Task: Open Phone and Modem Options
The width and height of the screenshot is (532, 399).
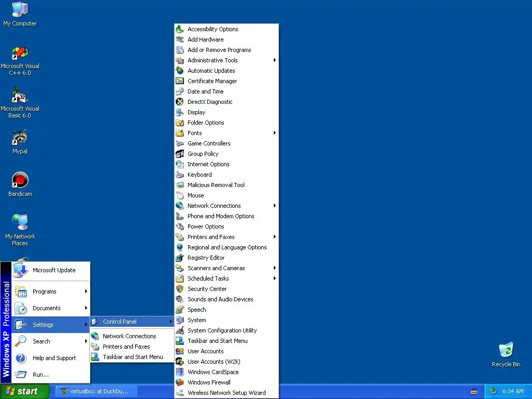Action: tap(227, 216)
